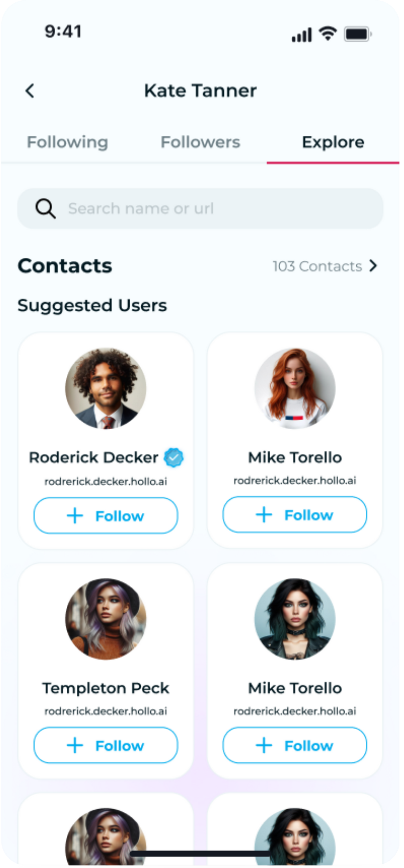Focus the search name or url field

point(208,209)
